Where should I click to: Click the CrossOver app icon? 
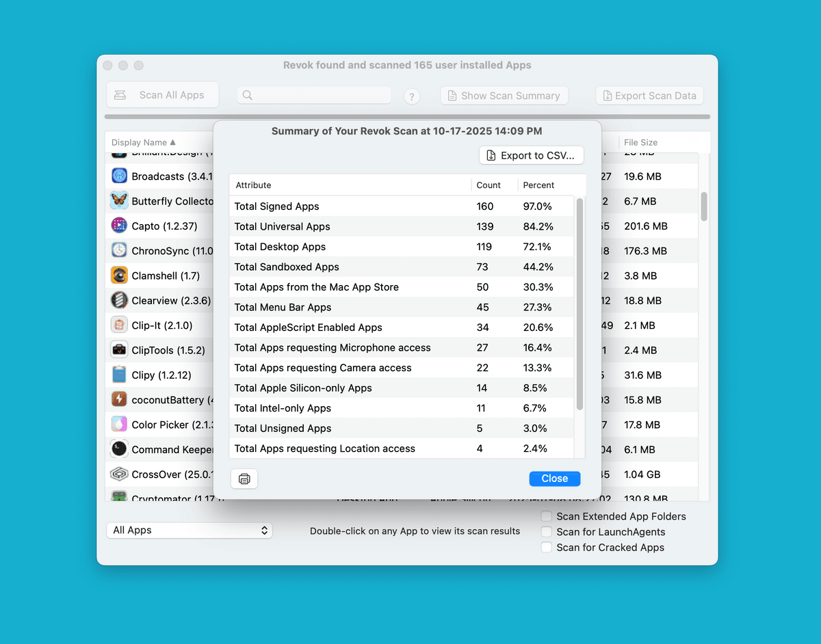point(119,474)
